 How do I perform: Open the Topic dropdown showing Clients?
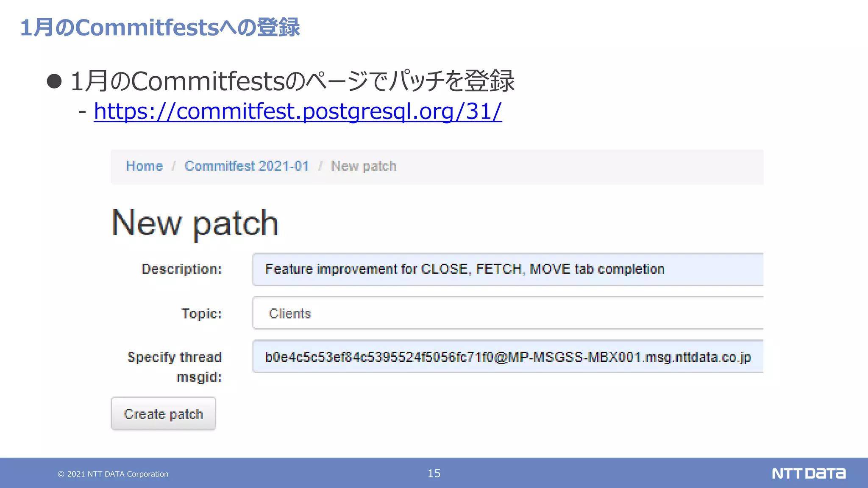click(508, 313)
